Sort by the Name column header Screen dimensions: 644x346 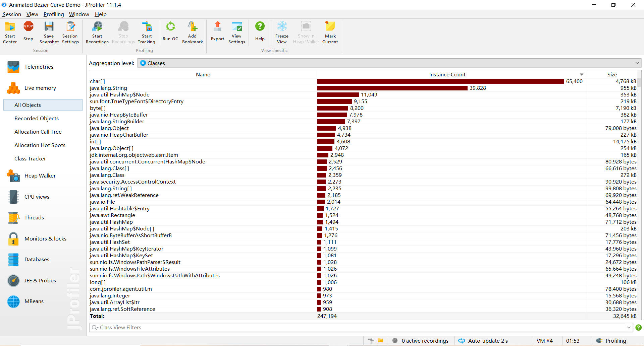coord(203,75)
